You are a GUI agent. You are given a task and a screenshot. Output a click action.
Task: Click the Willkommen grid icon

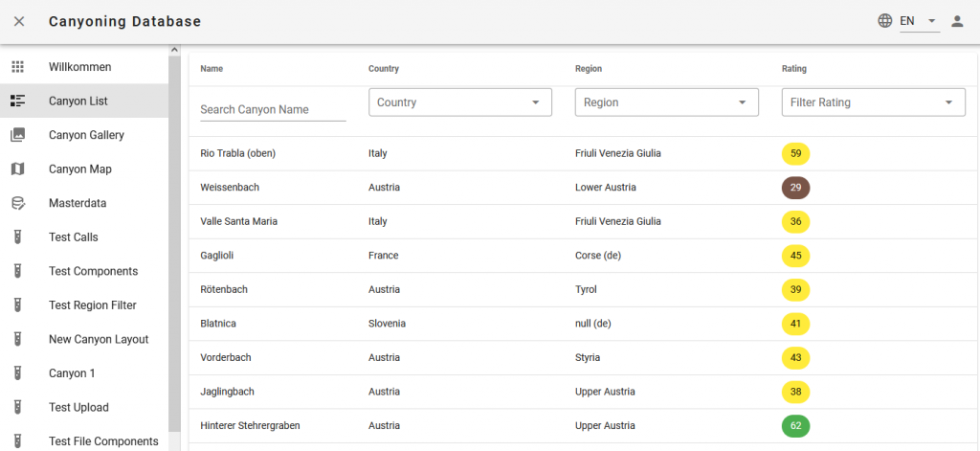point(17,67)
